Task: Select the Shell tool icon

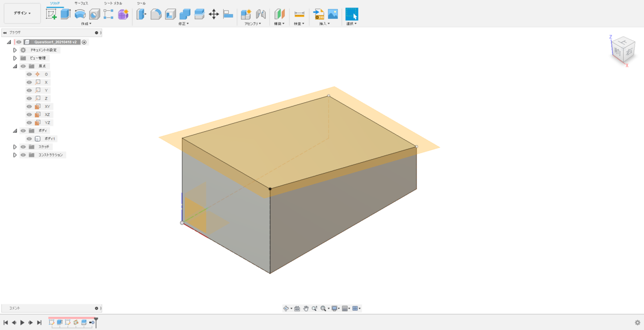Action: tap(171, 14)
